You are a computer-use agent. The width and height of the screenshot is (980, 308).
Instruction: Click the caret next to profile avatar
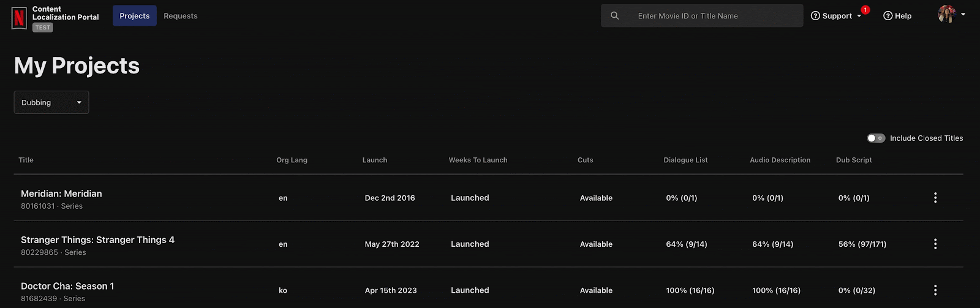pyautogui.click(x=963, y=14)
